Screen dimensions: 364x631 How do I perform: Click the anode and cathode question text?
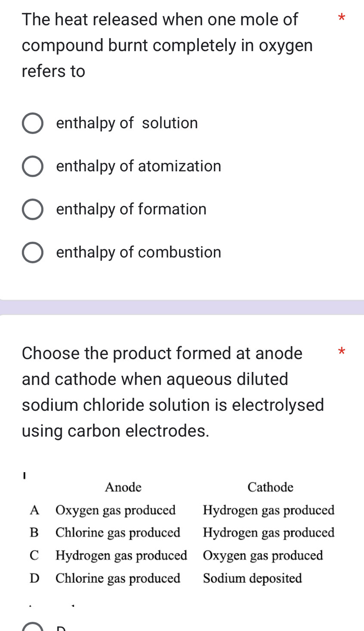172,391
